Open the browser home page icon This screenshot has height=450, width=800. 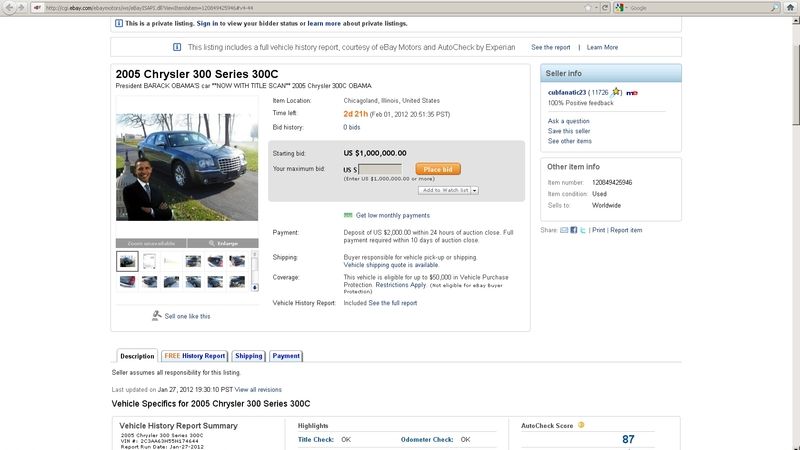[791, 8]
